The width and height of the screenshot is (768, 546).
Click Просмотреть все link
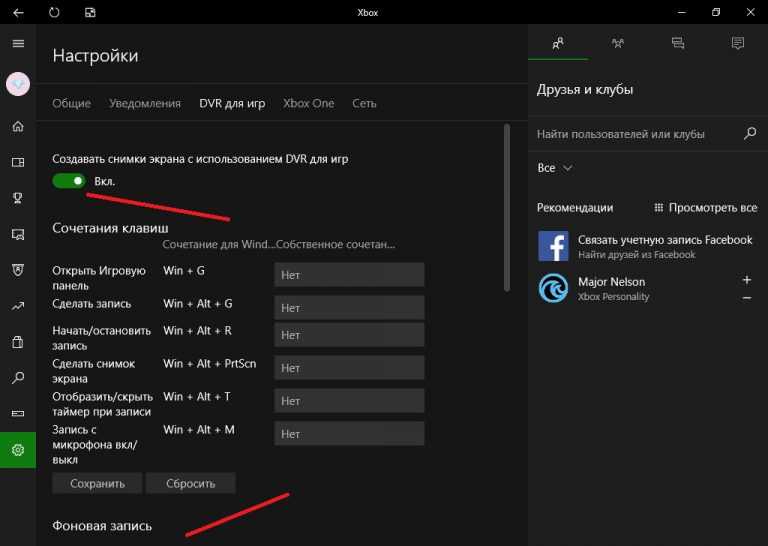pos(706,208)
